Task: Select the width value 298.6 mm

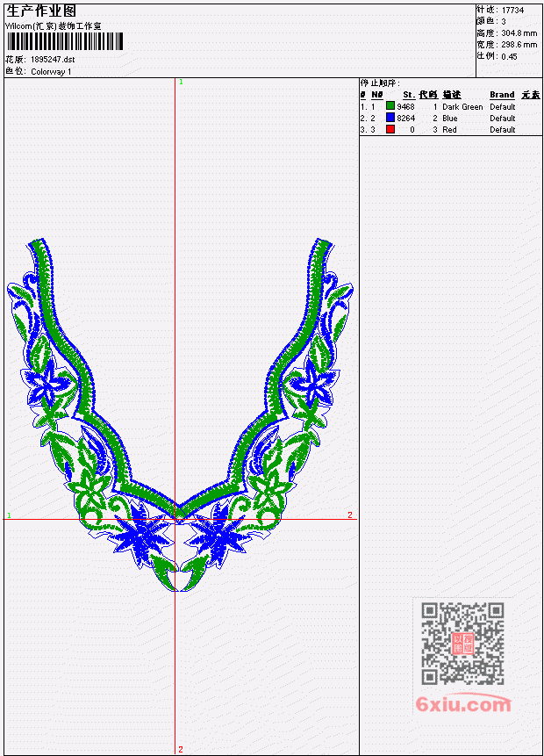Action: click(x=519, y=45)
